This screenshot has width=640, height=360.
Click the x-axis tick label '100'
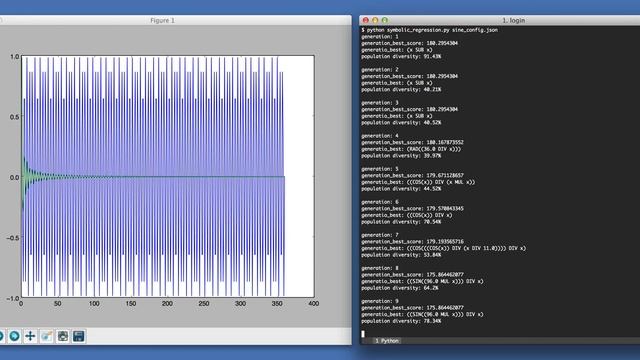click(x=94, y=303)
